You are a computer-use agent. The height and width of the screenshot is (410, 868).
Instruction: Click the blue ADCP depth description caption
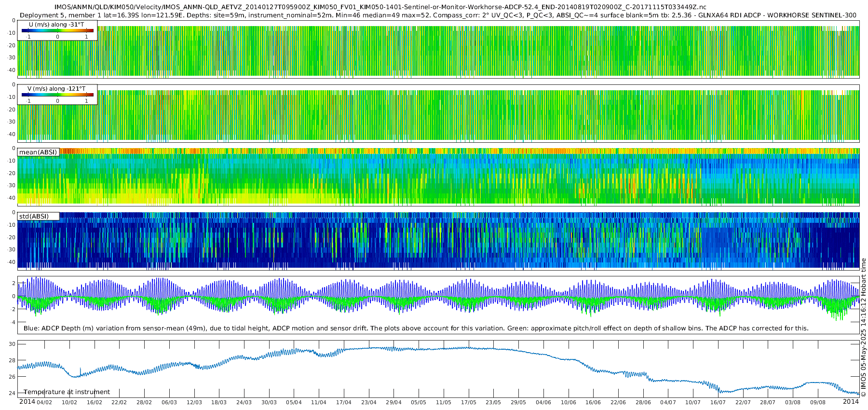[x=416, y=328]
